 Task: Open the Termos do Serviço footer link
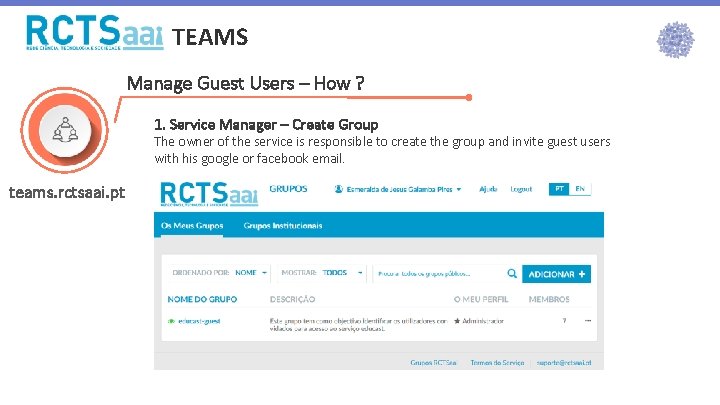pos(497,363)
